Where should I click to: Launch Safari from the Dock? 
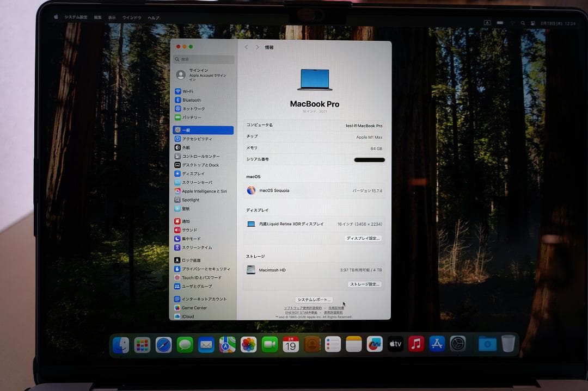pyautogui.click(x=163, y=344)
